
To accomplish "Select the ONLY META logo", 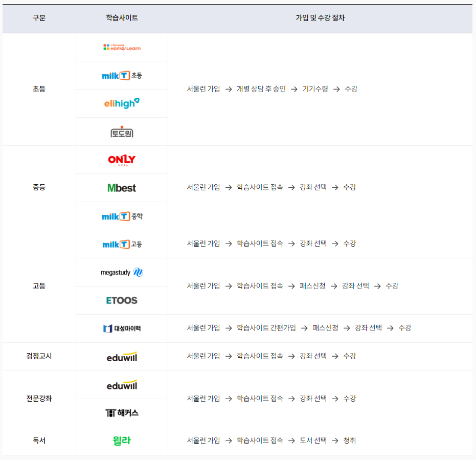I will (122, 159).
